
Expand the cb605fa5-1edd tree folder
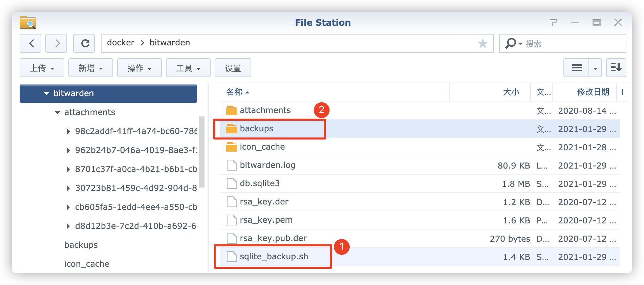coord(68,207)
